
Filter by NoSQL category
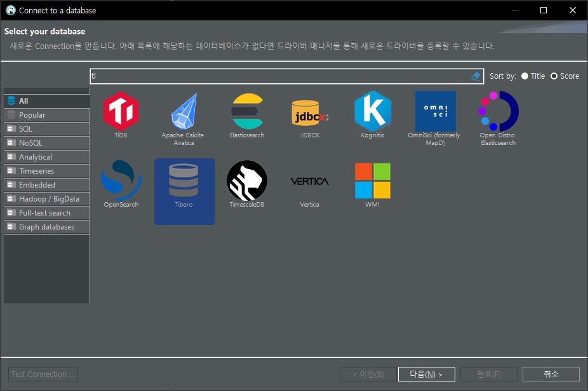[x=47, y=143]
